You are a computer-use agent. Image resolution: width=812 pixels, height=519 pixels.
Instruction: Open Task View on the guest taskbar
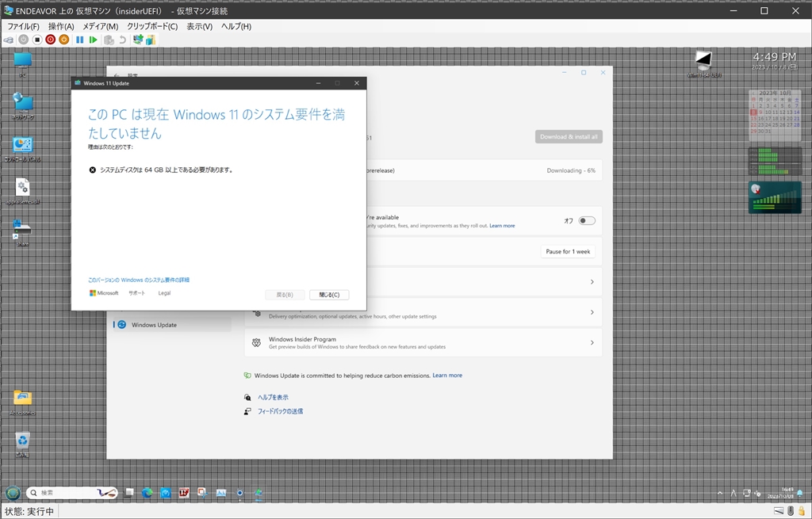pos(129,493)
